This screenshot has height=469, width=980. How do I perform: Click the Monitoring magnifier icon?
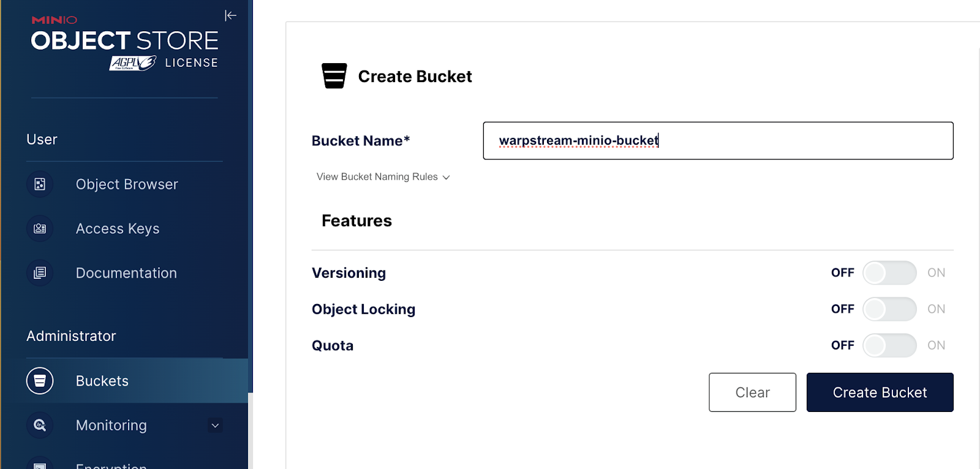(40, 425)
